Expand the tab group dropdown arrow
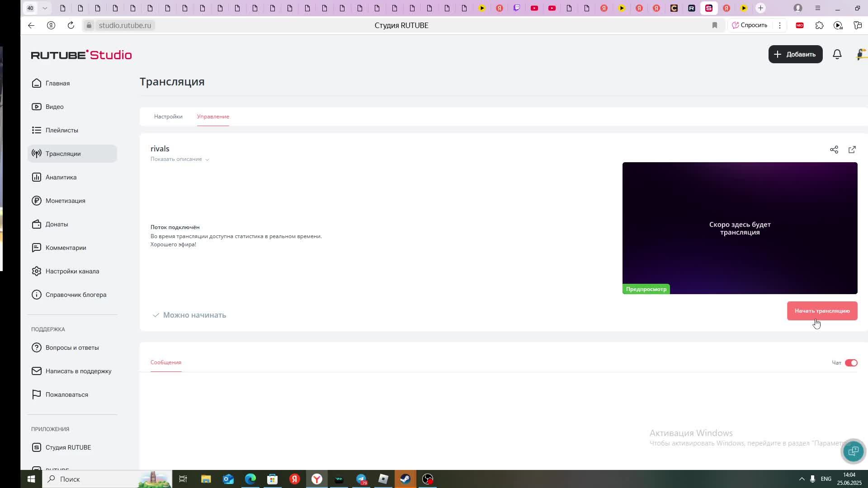The image size is (868, 488). (45, 8)
